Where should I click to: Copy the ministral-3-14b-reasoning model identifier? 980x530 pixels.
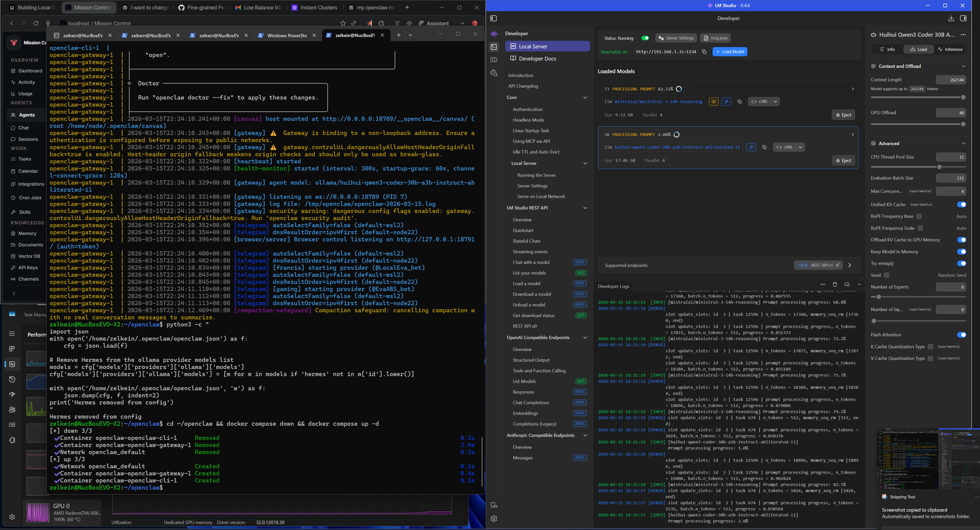click(x=740, y=102)
